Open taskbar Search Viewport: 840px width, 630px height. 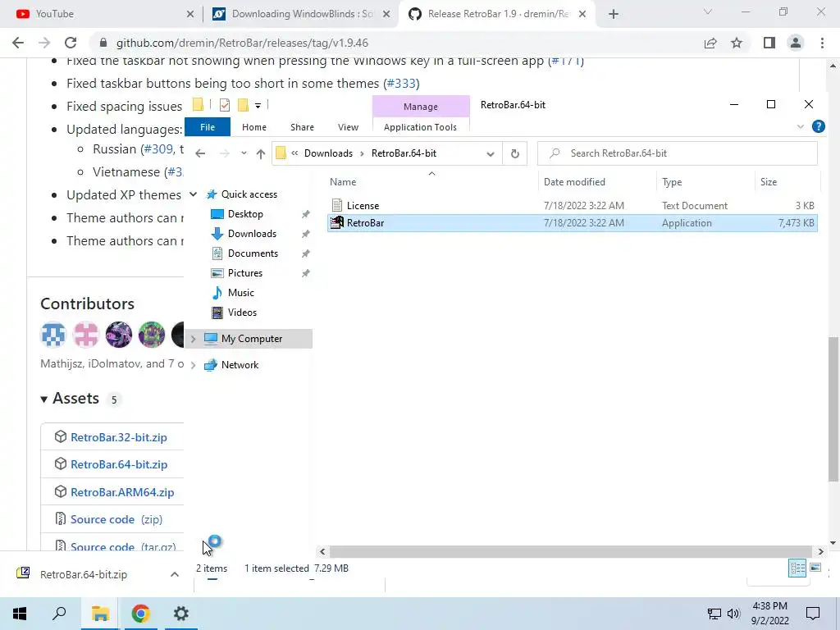pyautogui.click(x=59, y=614)
